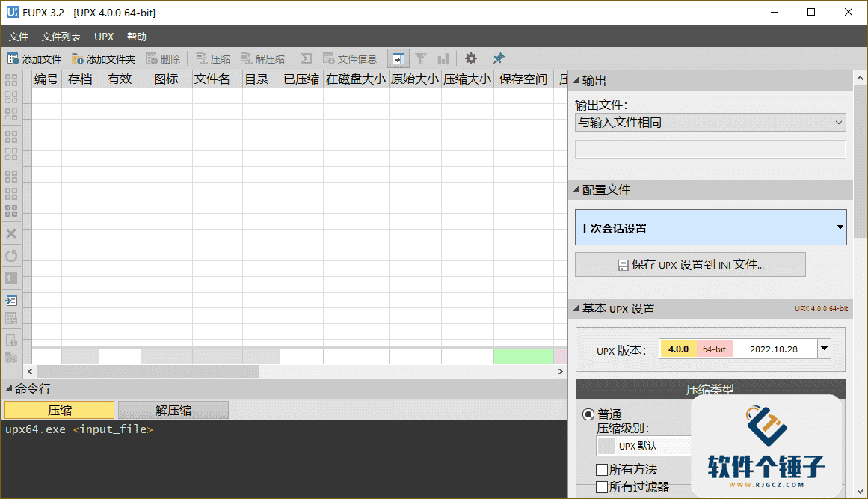Viewport: 868px width, 499px height.
Task: Select the highlighted export icon in left sidebar
Action: [x=10, y=300]
